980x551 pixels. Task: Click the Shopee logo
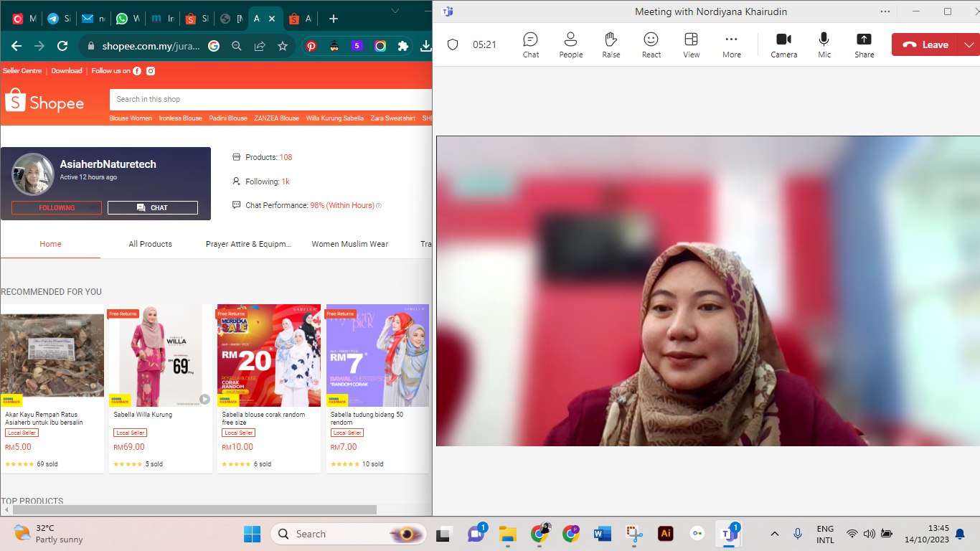pyautogui.click(x=44, y=101)
